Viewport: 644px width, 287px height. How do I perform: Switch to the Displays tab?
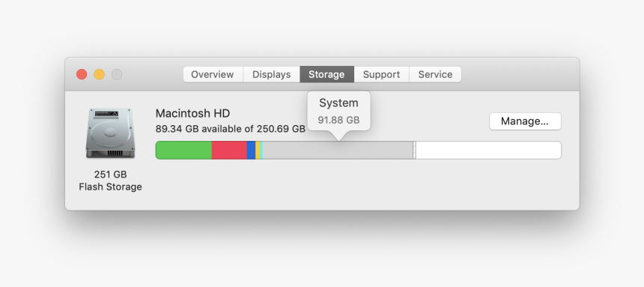[272, 74]
